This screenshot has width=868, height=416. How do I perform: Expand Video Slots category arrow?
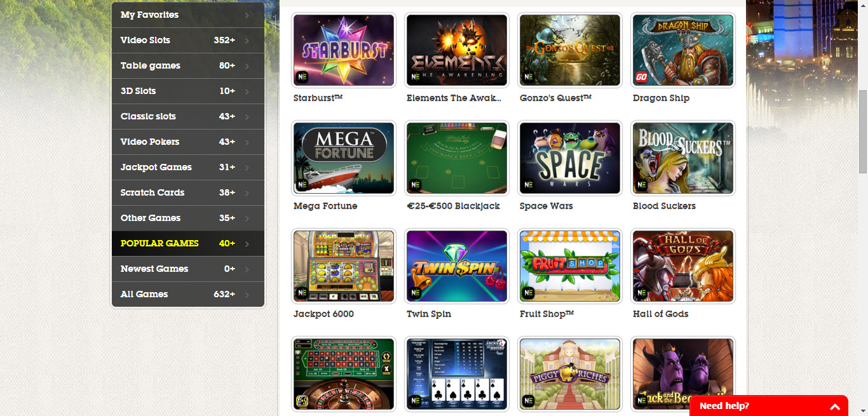[247, 41]
